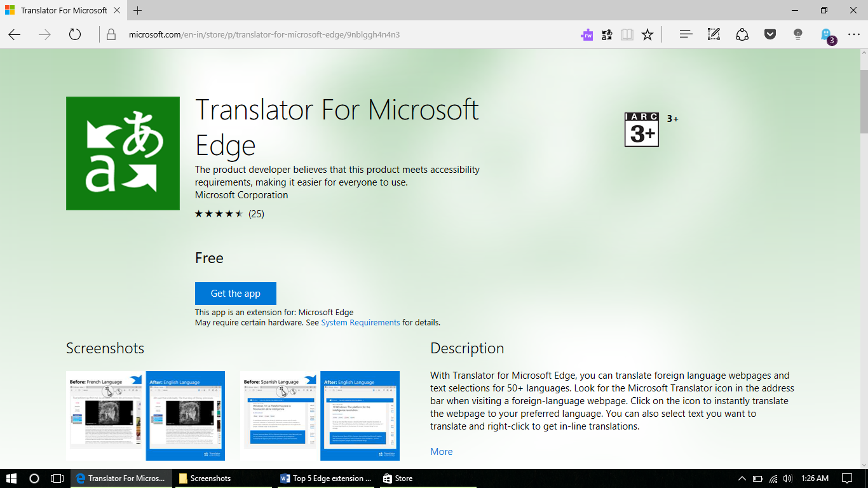Open the Store from the taskbar

pyautogui.click(x=397, y=478)
